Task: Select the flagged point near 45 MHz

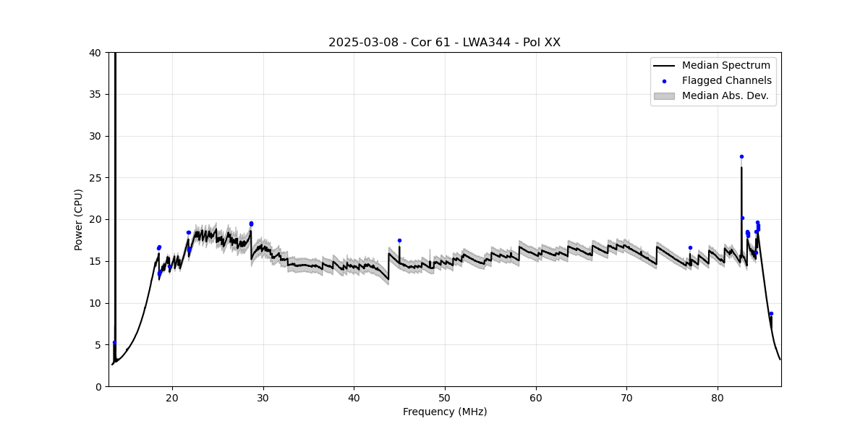Action: [399, 240]
